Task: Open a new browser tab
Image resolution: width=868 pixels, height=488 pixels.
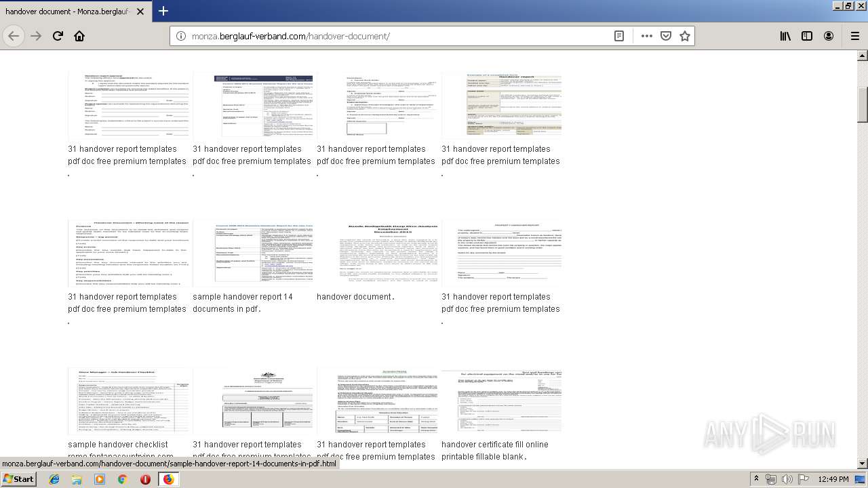Action: pos(163,11)
